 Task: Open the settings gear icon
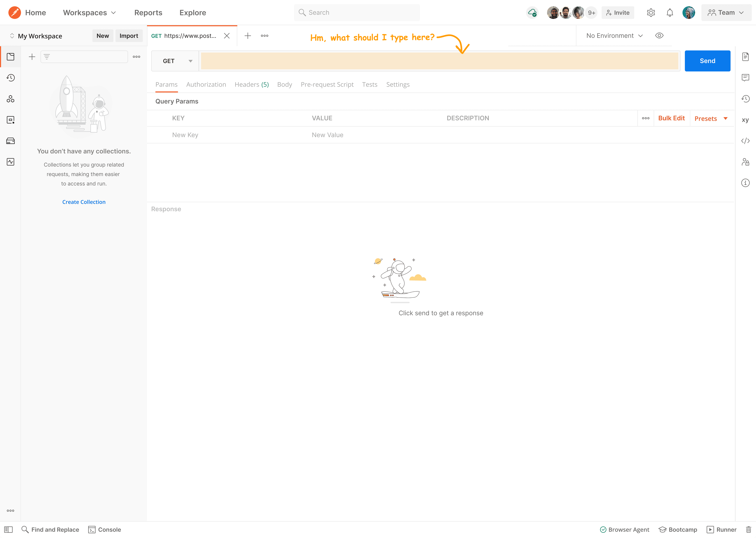(651, 13)
